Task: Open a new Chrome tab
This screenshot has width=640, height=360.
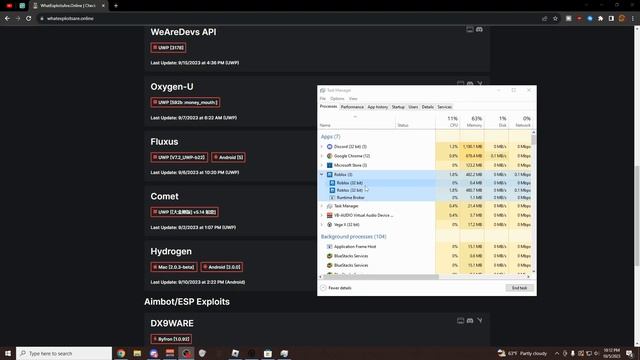Action: coord(116,6)
